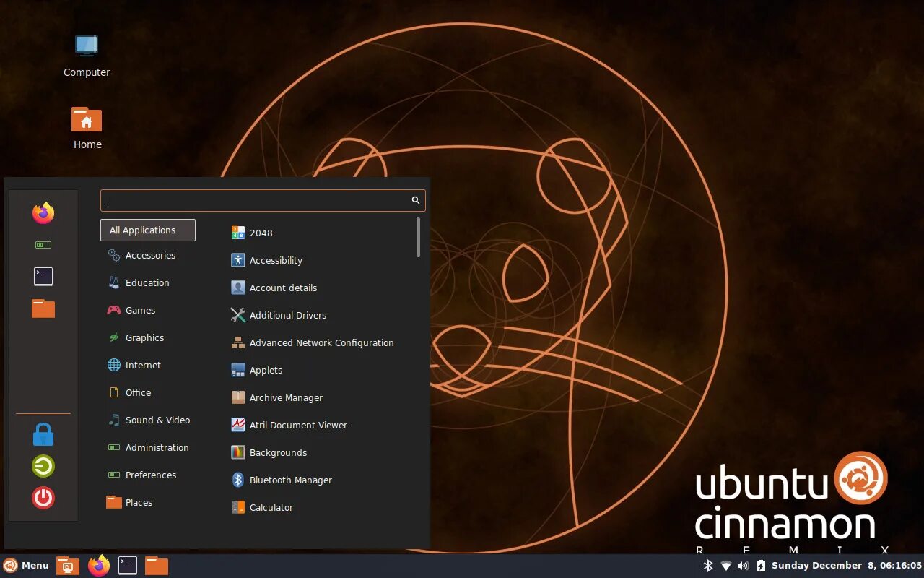Open the volume speaker tray icon
Image resolution: width=924 pixels, height=578 pixels.
coord(744,566)
